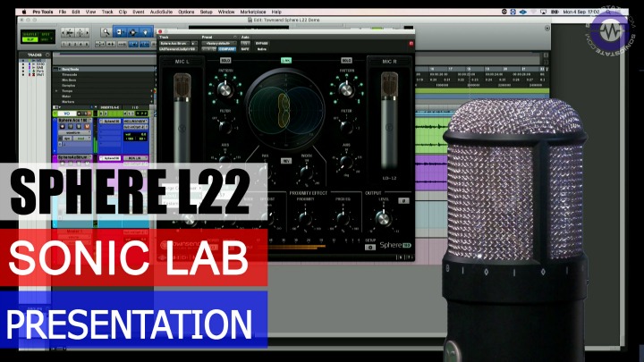The height and width of the screenshot is (362, 644).
Task: Click the Markers ruler row
Action: [105, 102]
